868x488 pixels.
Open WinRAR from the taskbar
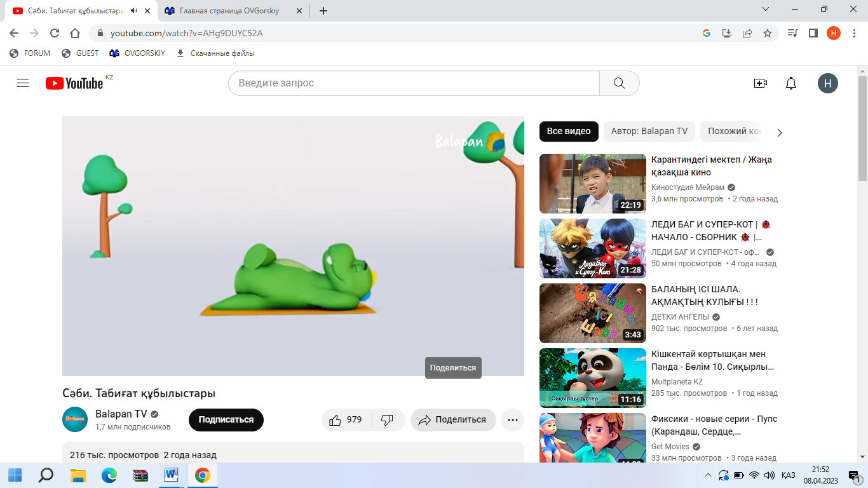coord(140,475)
